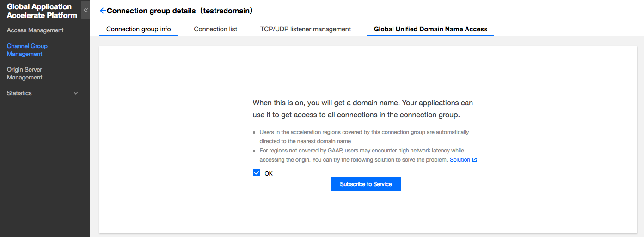Select the Global Unified Domain Name Access tab
Image resolution: width=644 pixels, height=237 pixels.
430,29
